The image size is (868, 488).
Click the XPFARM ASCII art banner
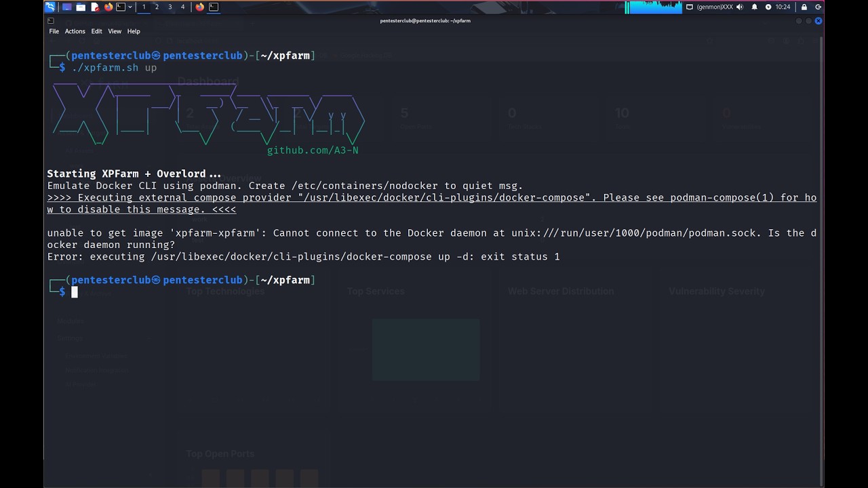point(209,114)
